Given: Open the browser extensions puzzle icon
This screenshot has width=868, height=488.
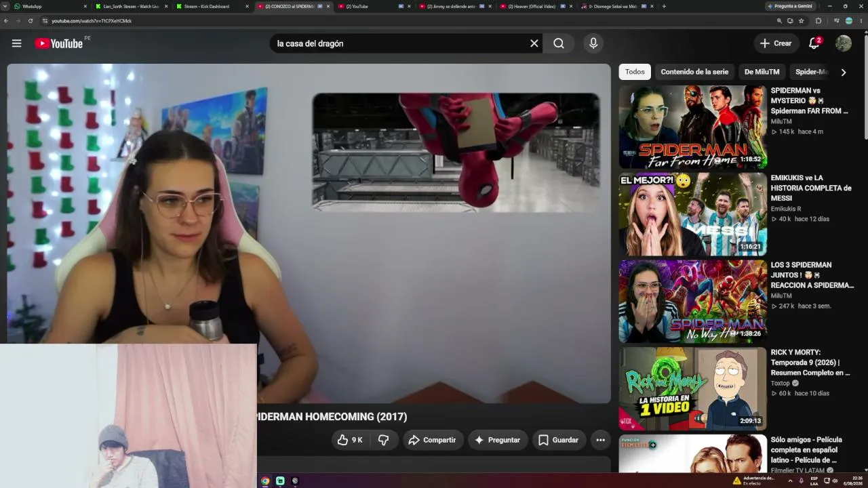Looking at the screenshot, I should (x=818, y=21).
